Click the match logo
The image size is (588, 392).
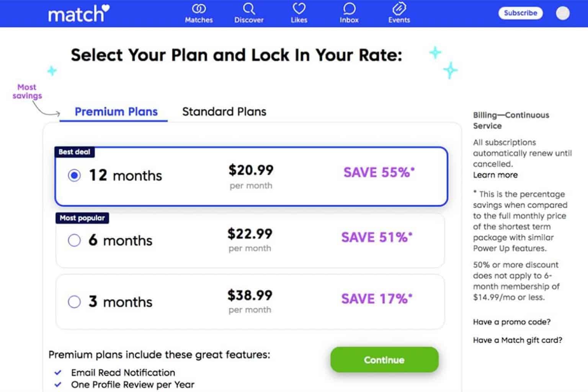pos(78,14)
